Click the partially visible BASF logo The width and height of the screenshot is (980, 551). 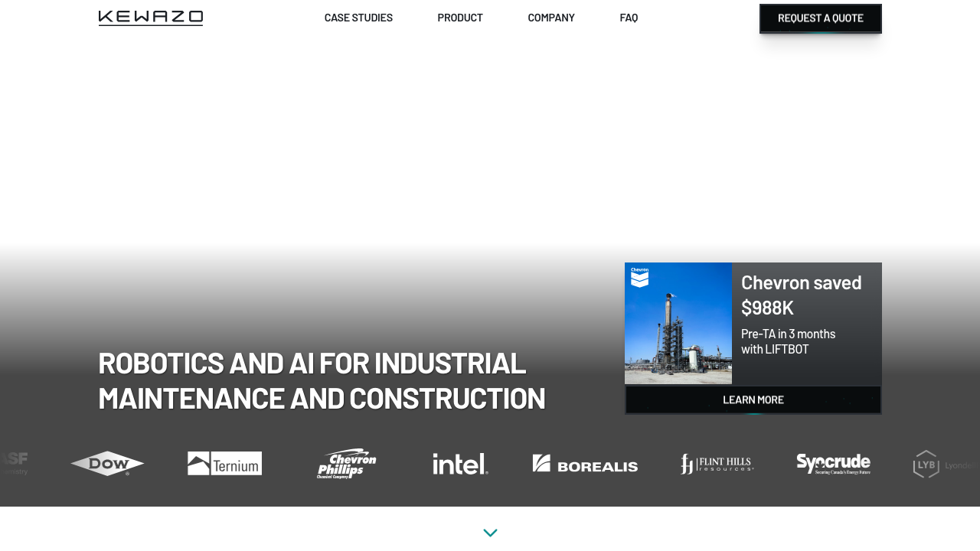coord(15,462)
